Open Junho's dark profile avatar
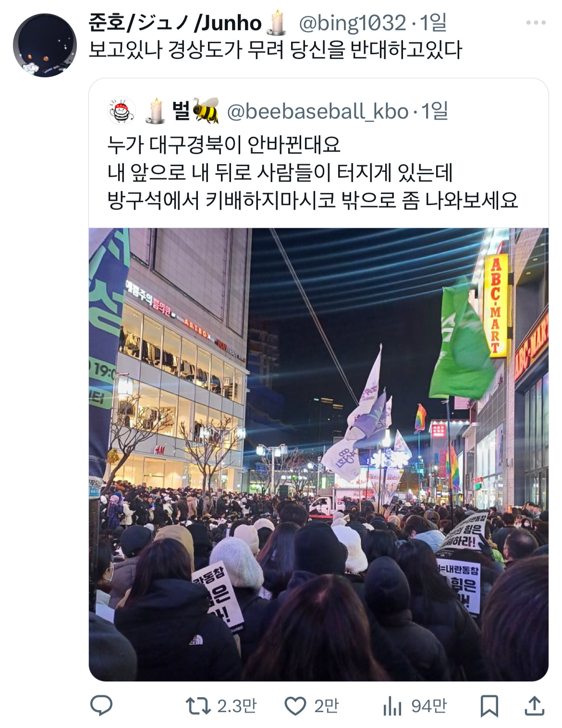Screen dimensions: 562x728 pos(45,45)
